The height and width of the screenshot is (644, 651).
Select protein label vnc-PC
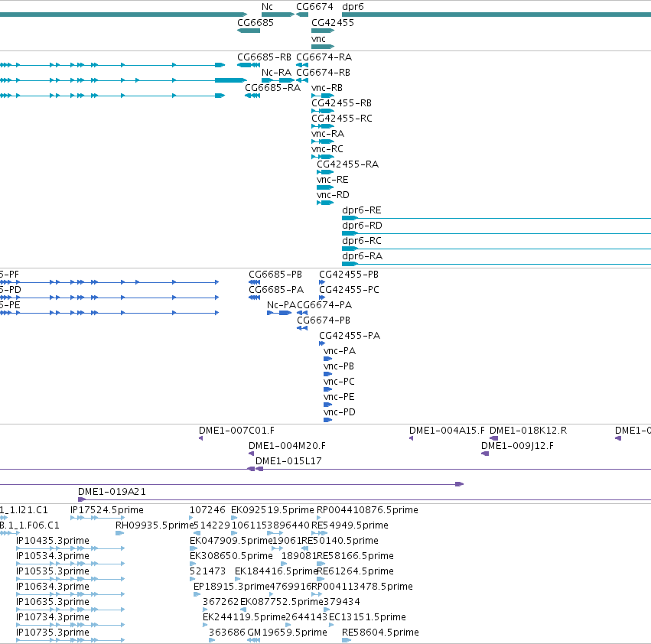pos(339,382)
